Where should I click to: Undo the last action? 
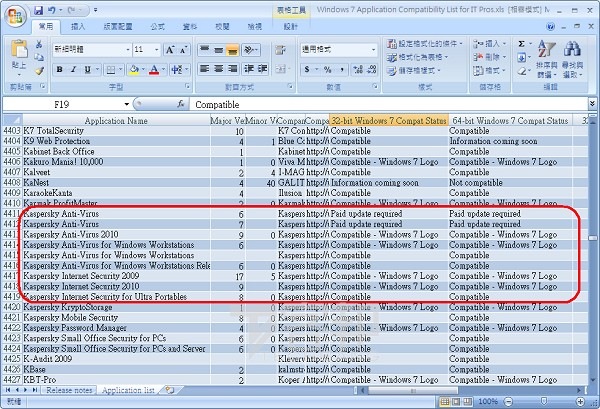(52, 10)
